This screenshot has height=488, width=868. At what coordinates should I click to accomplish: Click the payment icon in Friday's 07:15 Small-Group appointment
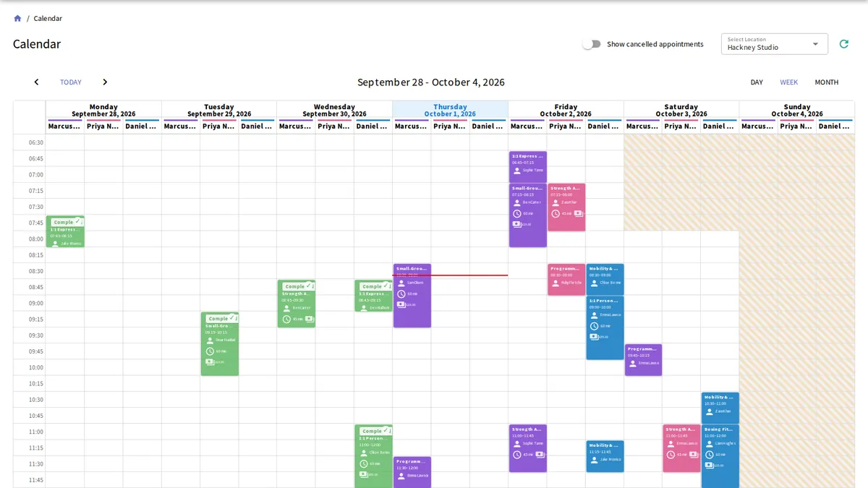coord(516,224)
